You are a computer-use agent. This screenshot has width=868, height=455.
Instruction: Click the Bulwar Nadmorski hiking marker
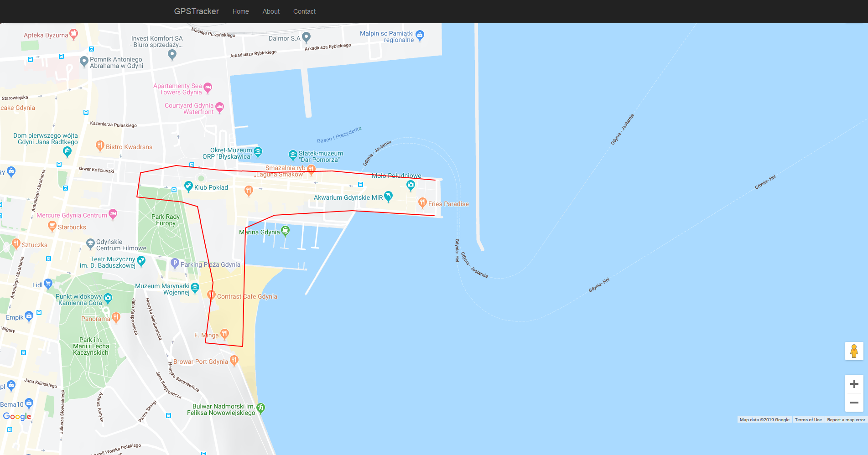(x=261, y=408)
